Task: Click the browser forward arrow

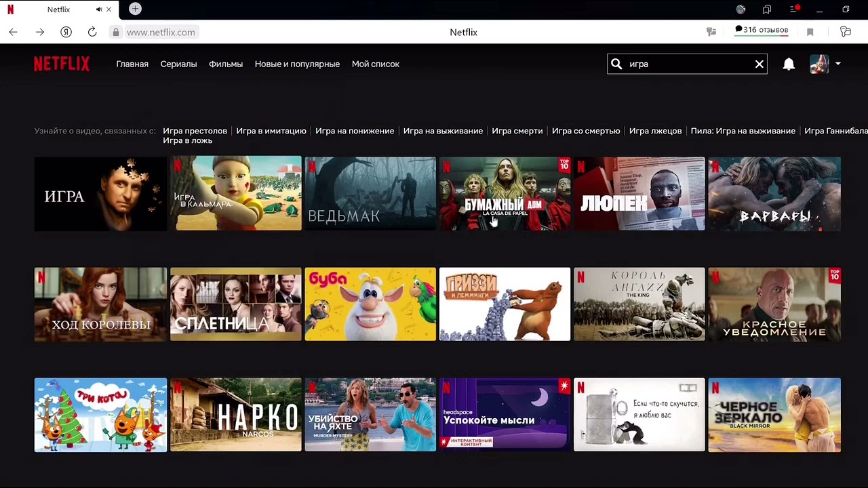Action: [39, 32]
